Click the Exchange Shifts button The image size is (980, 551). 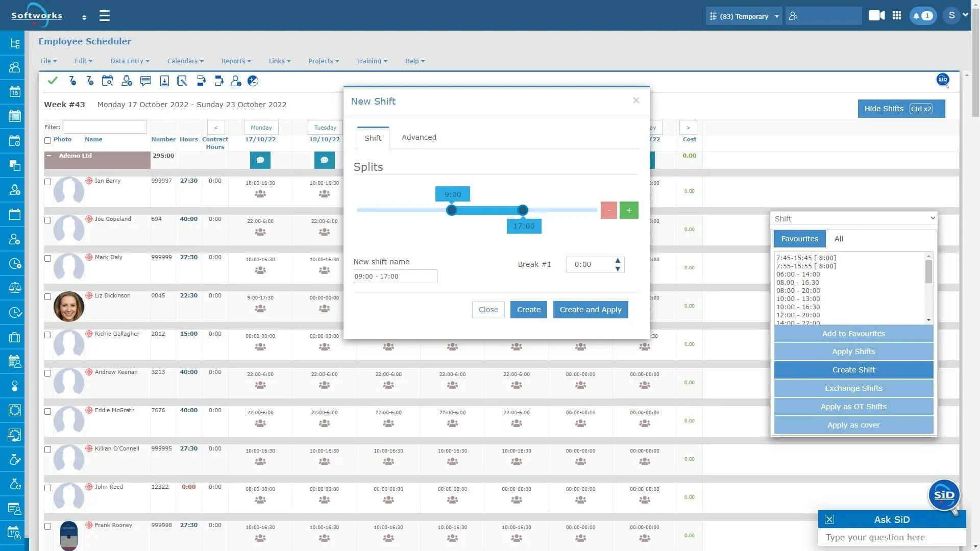click(x=853, y=388)
